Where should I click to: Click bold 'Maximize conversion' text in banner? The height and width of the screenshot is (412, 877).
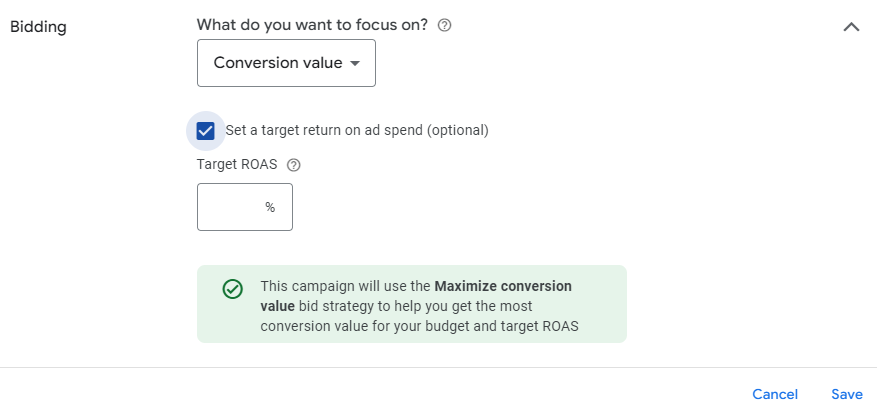[503, 286]
